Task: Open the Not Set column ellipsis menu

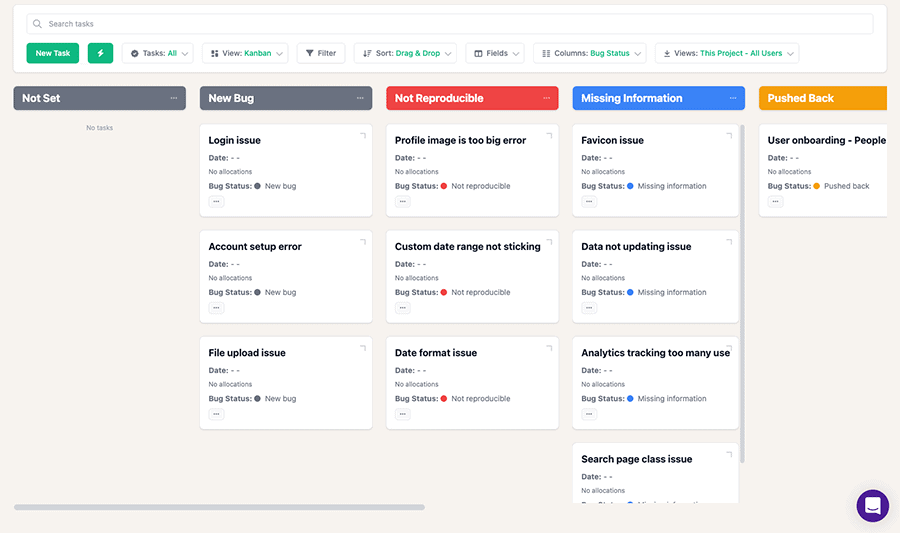Action: (174, 98)
